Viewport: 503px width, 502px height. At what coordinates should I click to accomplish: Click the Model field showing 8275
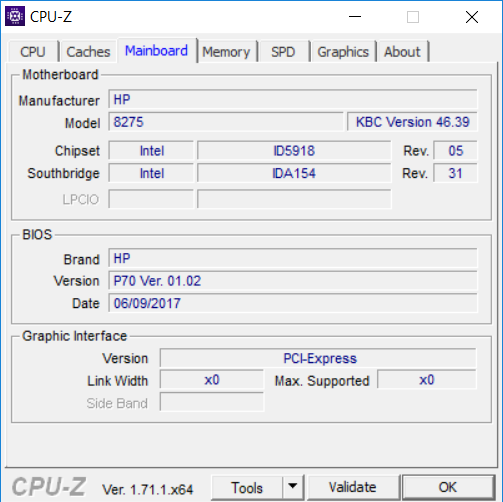226,122
